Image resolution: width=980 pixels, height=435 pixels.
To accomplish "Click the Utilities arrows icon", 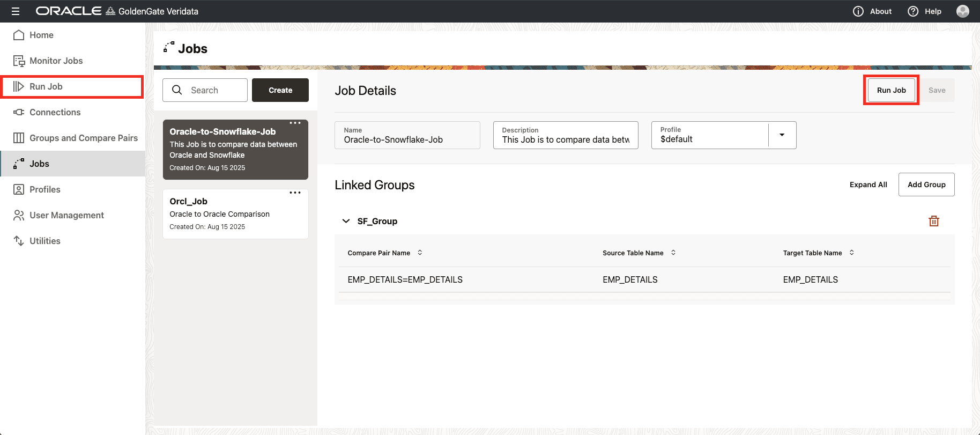I will pyautogui.click(x=19, y=241).
